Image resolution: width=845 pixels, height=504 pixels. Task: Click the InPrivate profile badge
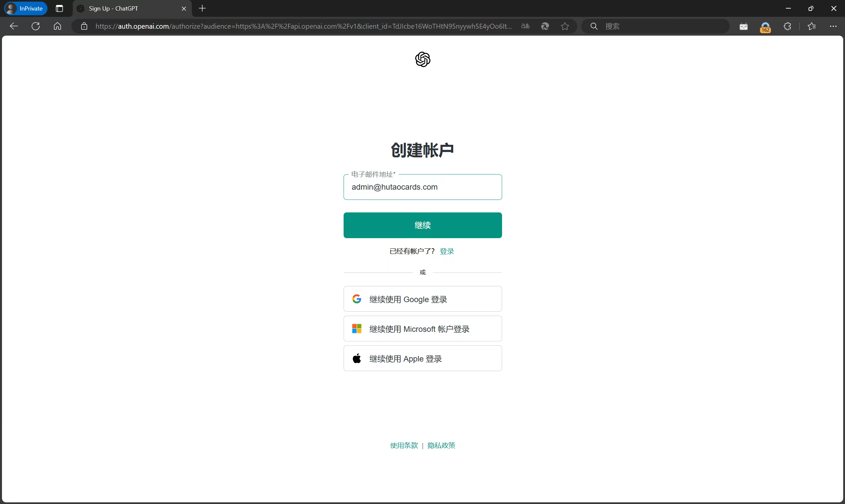coord(26,9)
